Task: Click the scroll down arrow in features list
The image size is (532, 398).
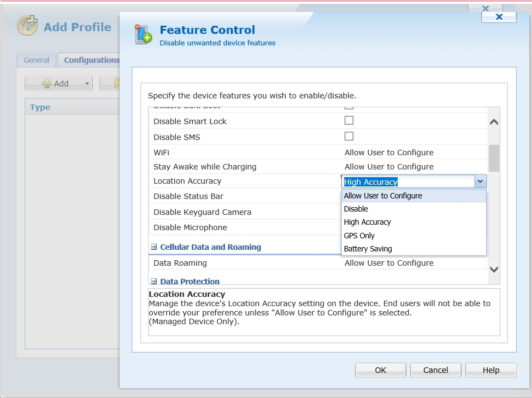Action: click(494, 269)
